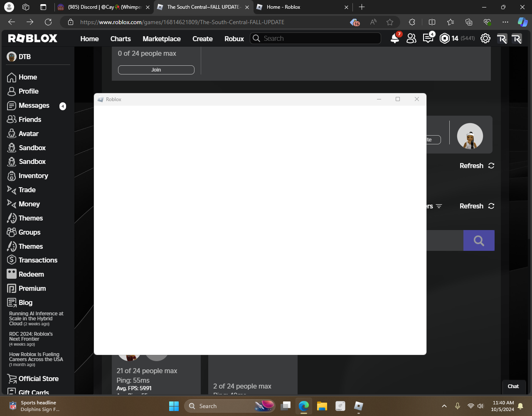Viewport: 532px width, 416px height.
Task: Open the settings gear icon
Action: click(485, 38)
